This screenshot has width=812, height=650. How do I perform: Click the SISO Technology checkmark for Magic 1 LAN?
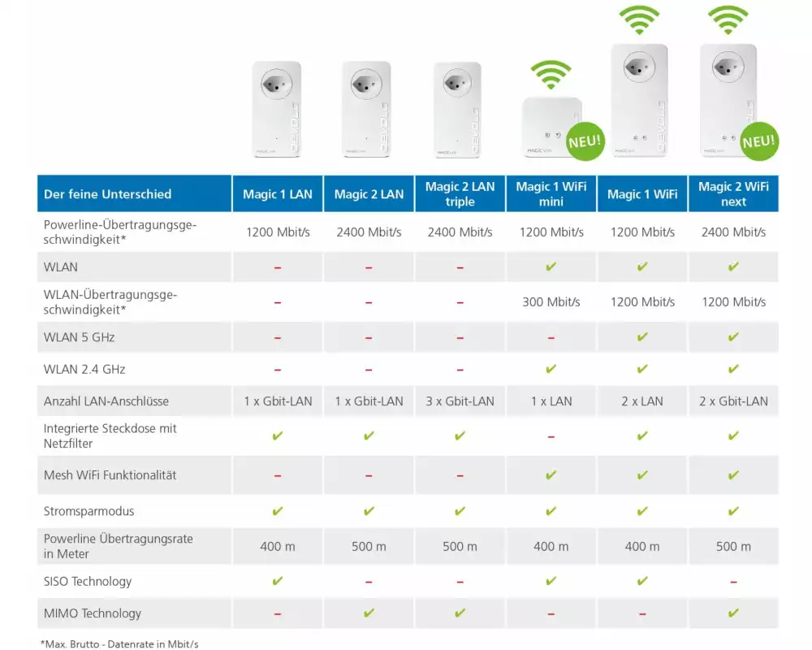pyautogui.click(x=277, y=581)
